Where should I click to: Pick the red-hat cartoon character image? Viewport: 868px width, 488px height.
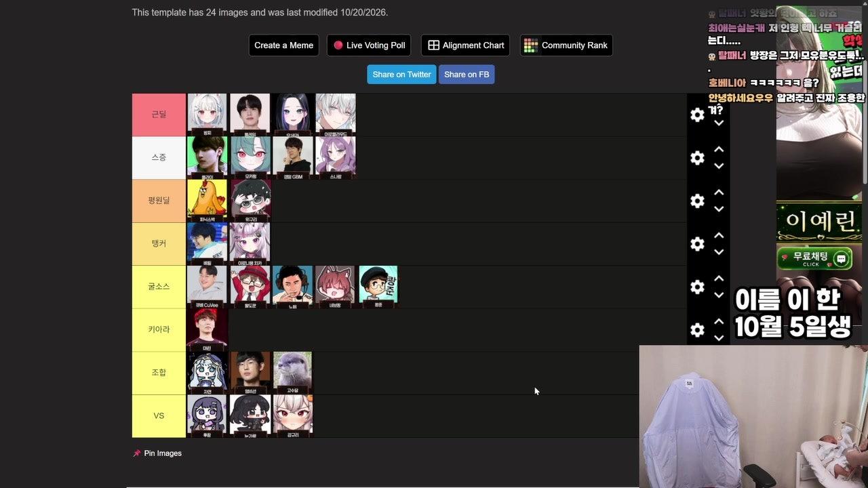(x=250, y=287)
